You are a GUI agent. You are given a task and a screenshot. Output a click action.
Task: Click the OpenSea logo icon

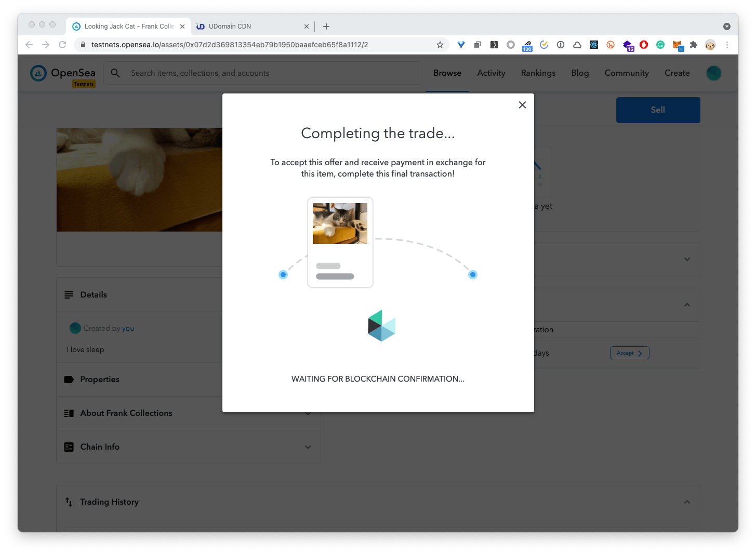pyautogui.click(x=38, y=73)
